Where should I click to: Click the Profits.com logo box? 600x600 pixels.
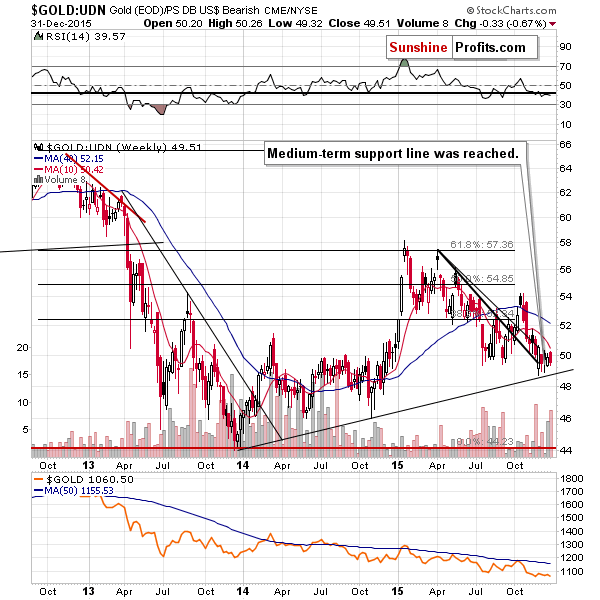coord(494,47)
